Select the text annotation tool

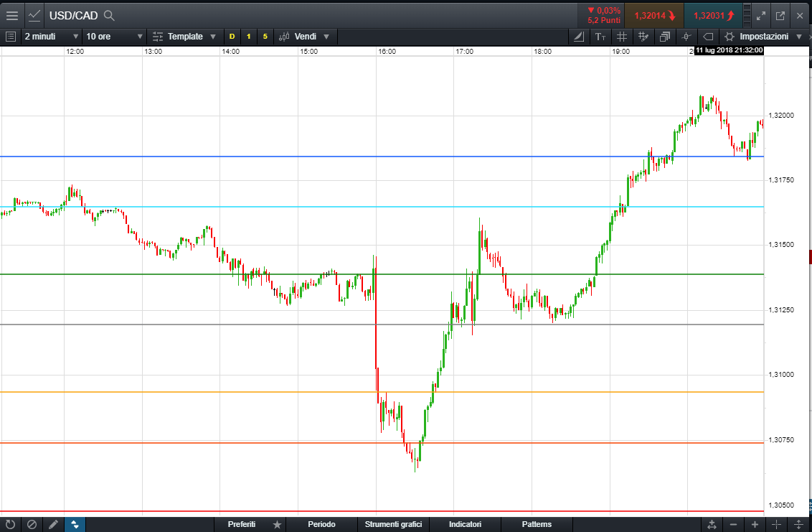pyautogui.click(x=600, y=37)
